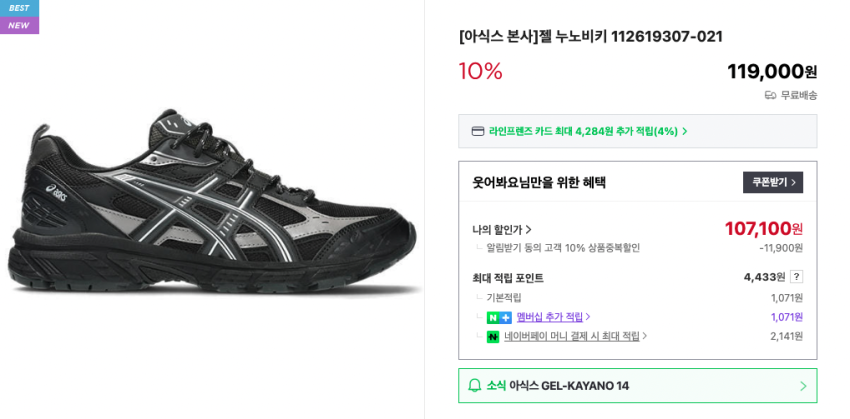Click the NEW badge on product image

pos(19,25)
